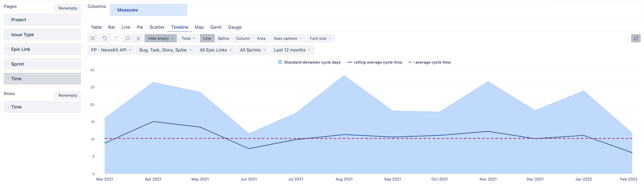Click the Measures column dimension
The image size is (644, 189).
pos(148,10)
